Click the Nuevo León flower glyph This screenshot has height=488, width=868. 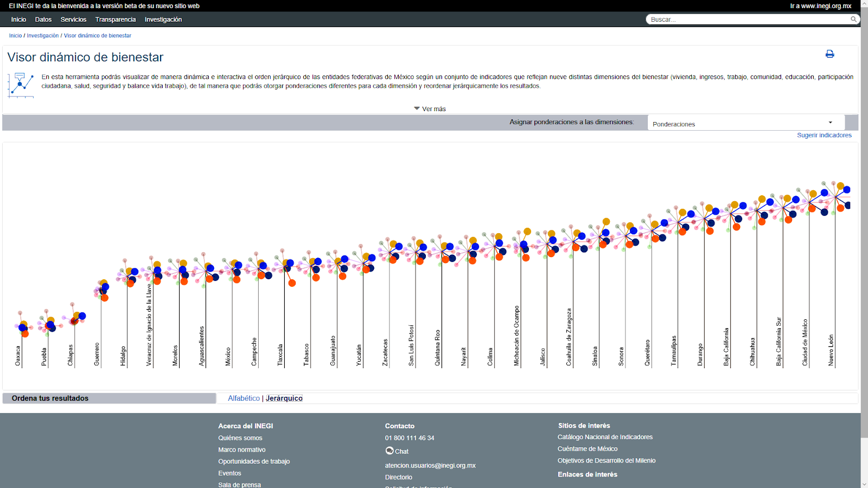click(x=835, y=198)
